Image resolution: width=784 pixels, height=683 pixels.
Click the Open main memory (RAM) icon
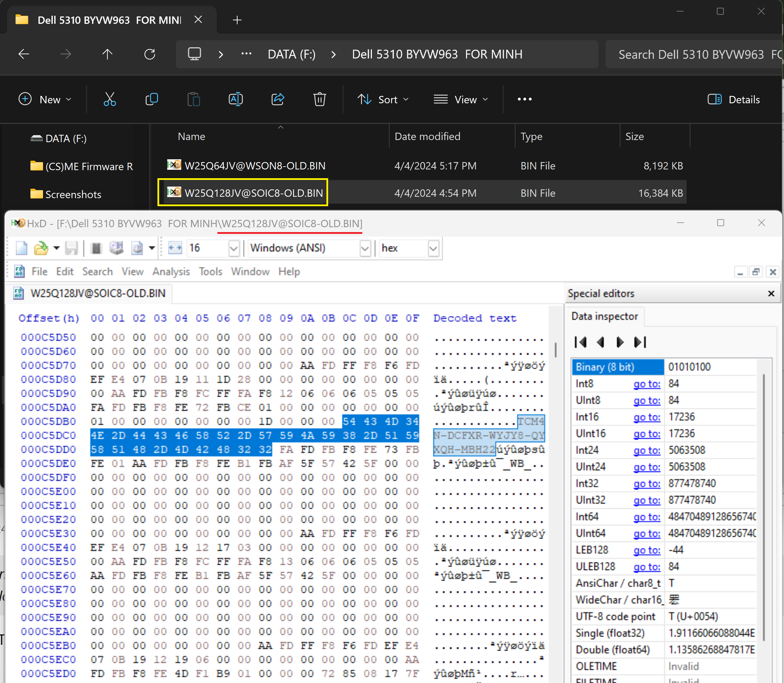[x=96, y=248]
